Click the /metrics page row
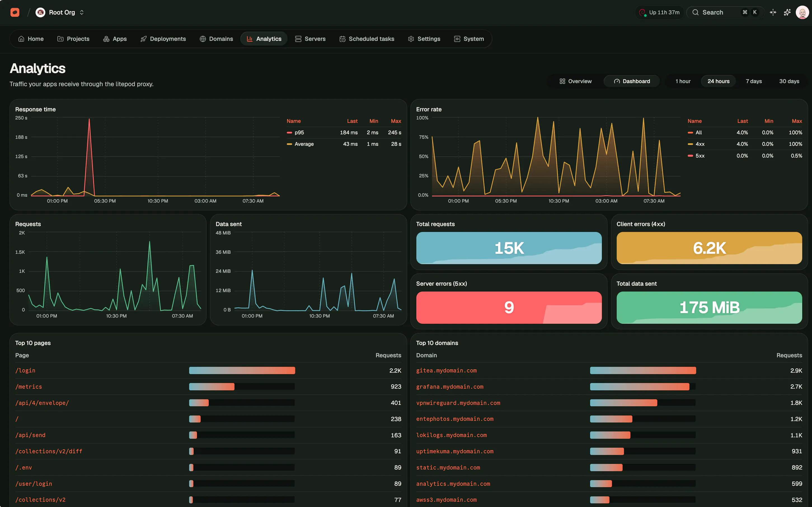This screenshot has height=507, width=812. [x=208, y=387]
